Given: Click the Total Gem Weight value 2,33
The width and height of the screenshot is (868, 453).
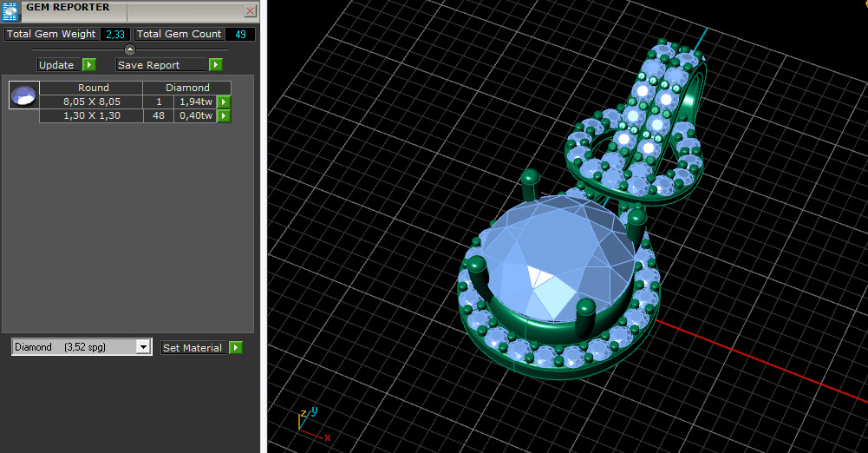Looking at the screenshot, I should point(115,35).
